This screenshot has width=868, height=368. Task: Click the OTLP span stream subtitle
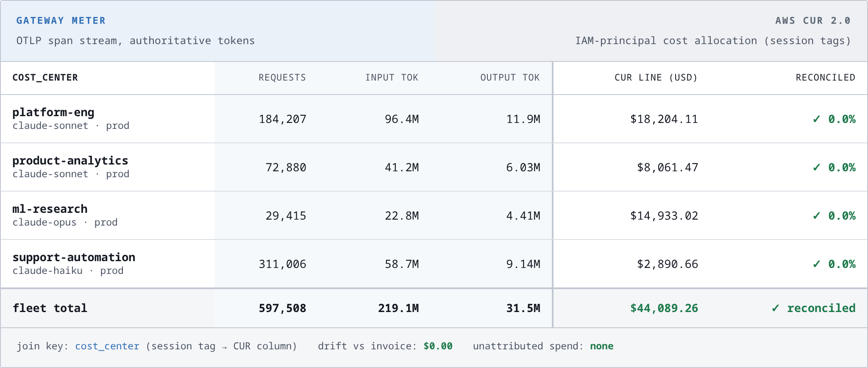tap(136, 41)
